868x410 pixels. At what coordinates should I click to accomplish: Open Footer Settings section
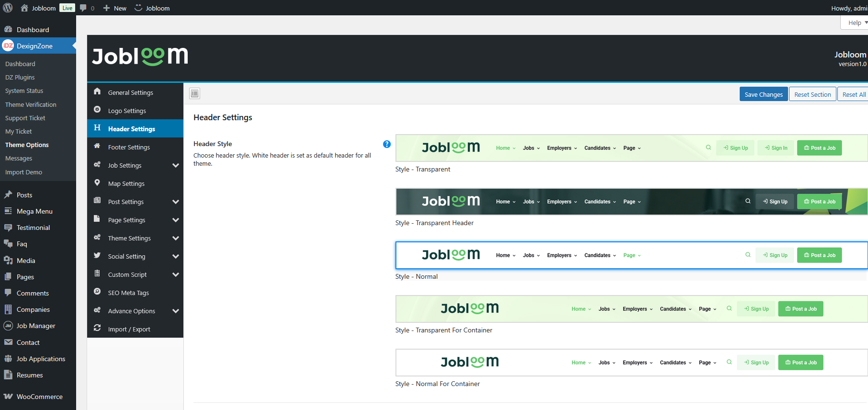coord(129,147)
